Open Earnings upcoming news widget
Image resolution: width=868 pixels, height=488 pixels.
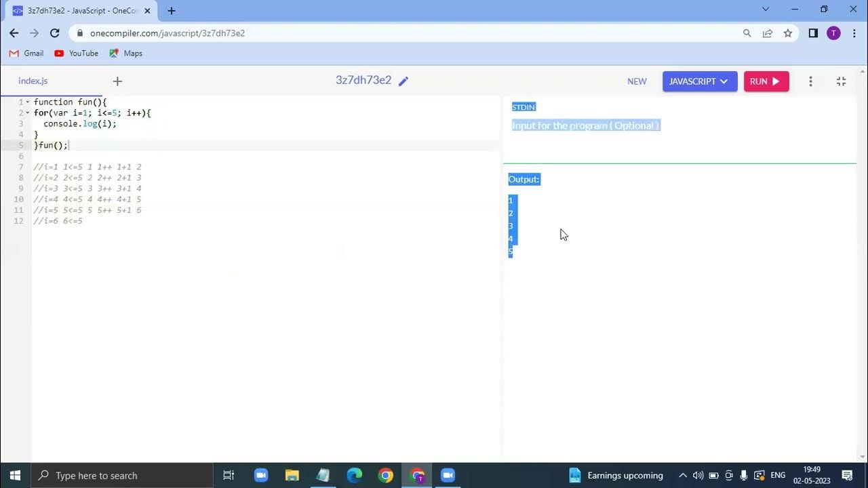click(x=616, y=475)
